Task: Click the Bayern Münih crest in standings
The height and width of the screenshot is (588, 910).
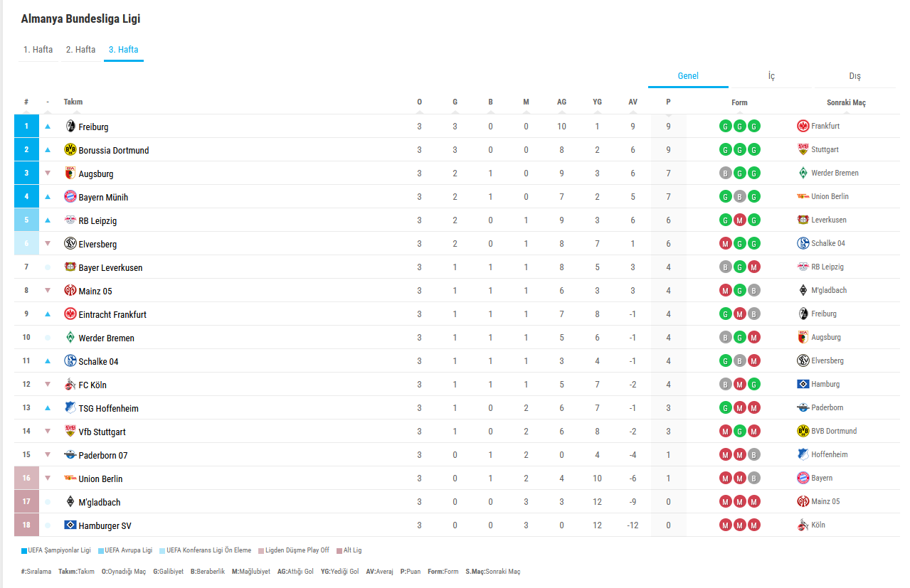Action: point(70,196)
